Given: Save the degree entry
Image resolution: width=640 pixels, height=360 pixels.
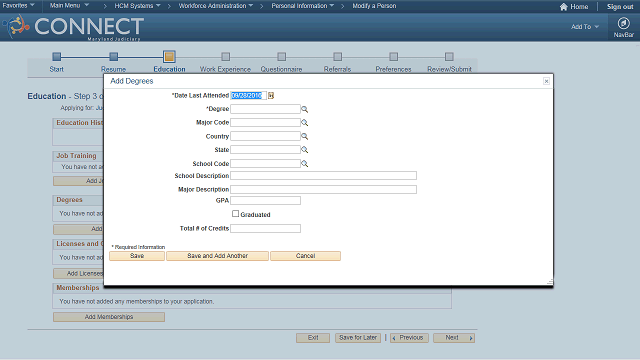Looking at the screenshot, I should coord(137,256).
